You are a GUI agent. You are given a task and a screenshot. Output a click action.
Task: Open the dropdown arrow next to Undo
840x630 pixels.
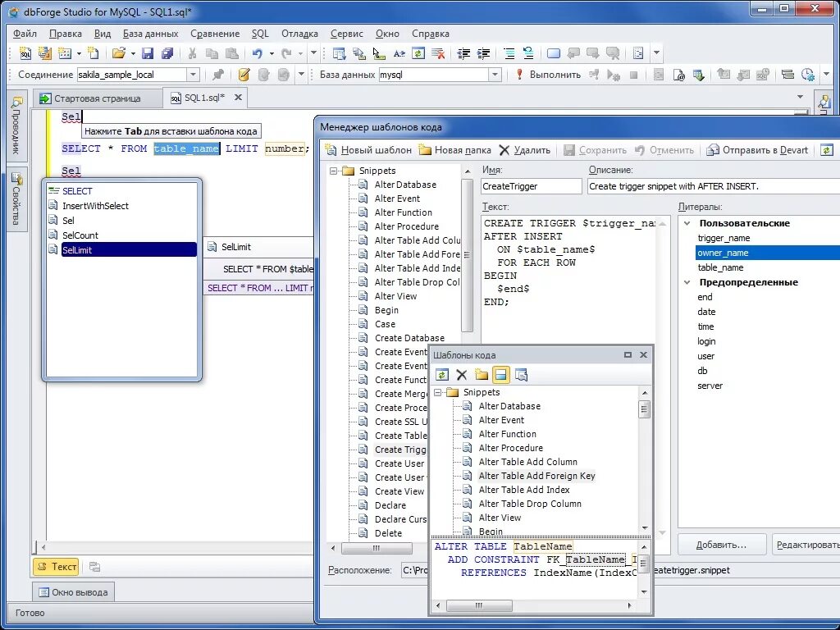(x=272, y=53)
